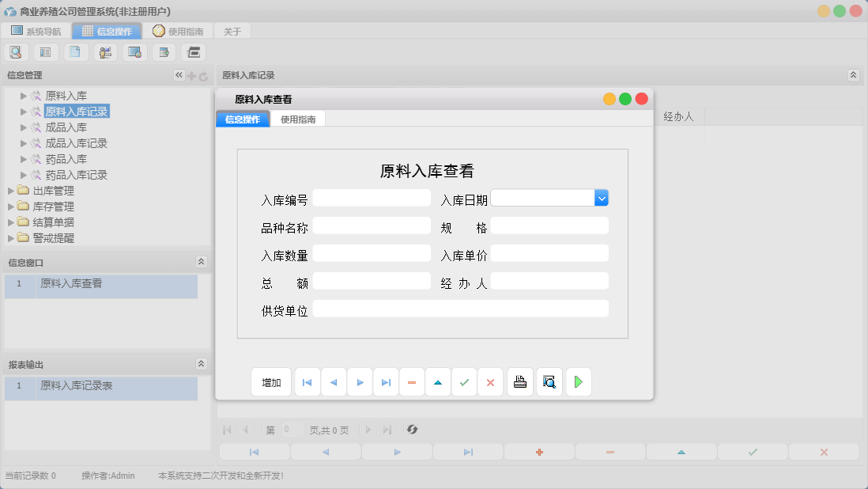868x489 pixels.
Task: Click the last record navigation arrow
Action: coord(386,381)
